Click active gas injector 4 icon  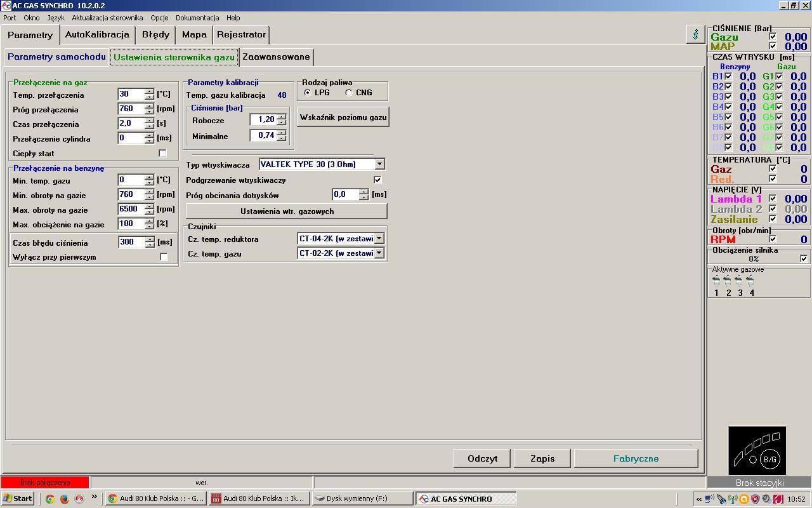pyautogui.click(x=750, y=281)
